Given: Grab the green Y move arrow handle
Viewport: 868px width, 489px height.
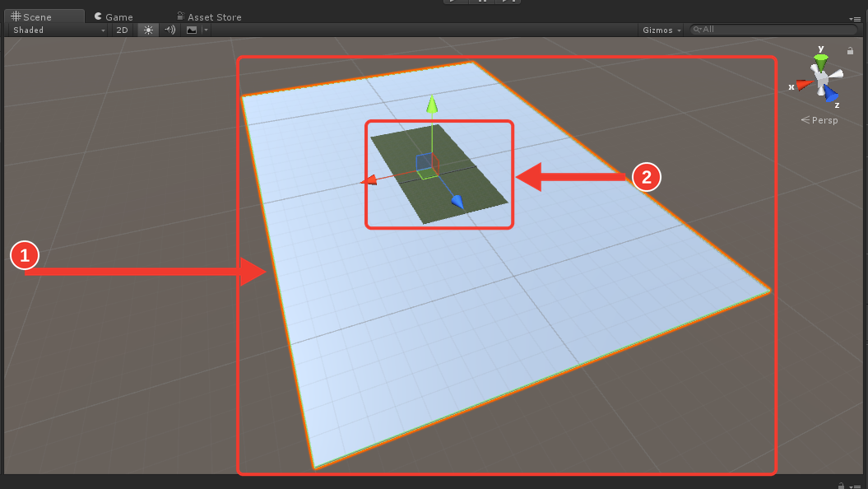Looking at the screenshot, I should pos(432,104).
